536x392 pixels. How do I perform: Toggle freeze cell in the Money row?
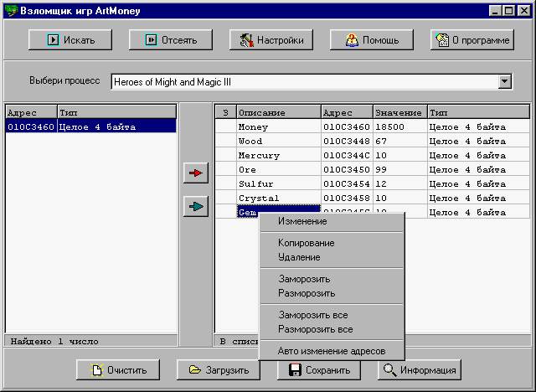point(225,127)
